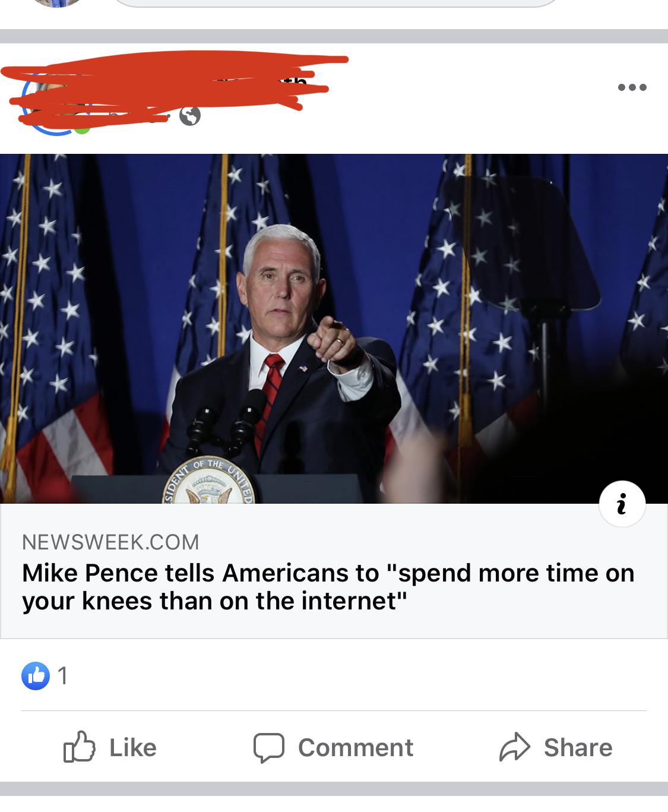Open the three-dot post options menu

[632, 87]
